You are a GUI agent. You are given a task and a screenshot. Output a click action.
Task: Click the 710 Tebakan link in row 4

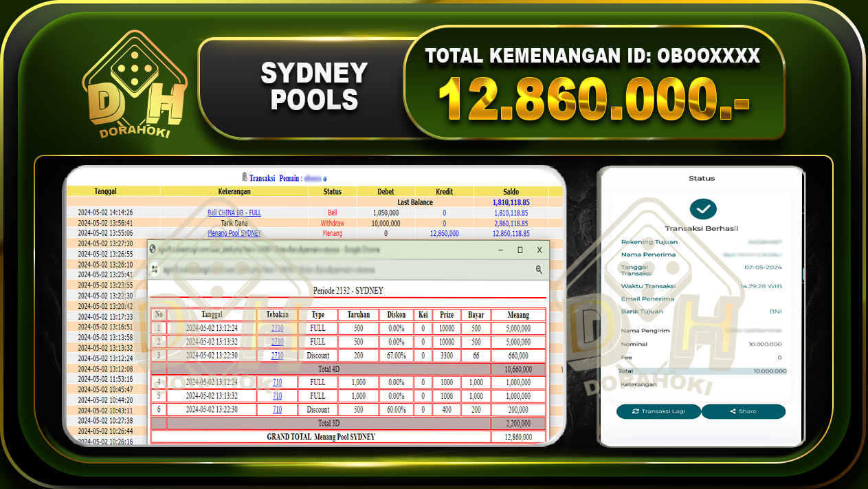tap(276, 382)
